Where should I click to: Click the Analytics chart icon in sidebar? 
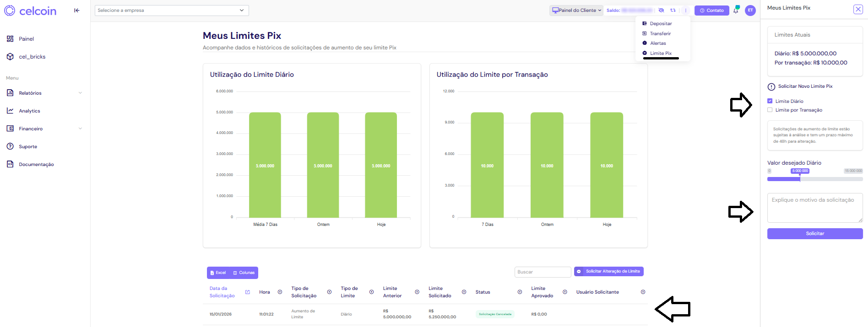10,111
